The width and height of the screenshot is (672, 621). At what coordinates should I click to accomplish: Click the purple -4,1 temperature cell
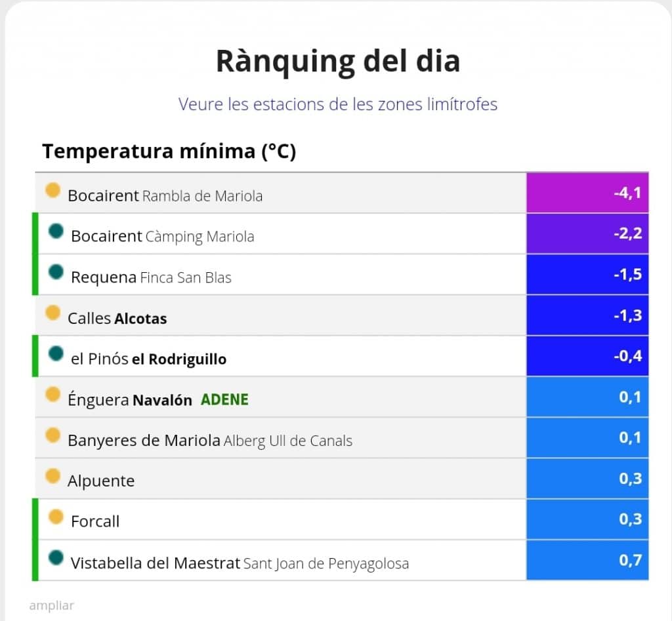click(x=587, y=193)
